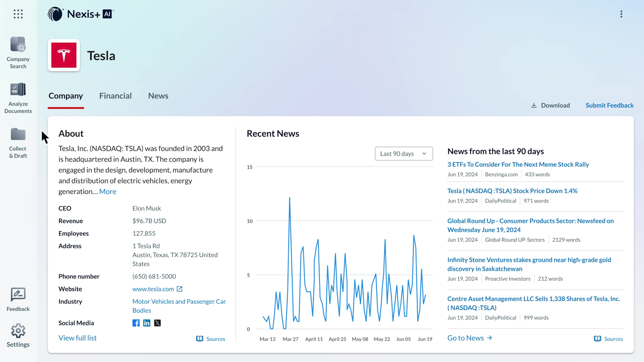Open Company Search in sidebar
Image resolution: width=644 pixels, height=362 pixels.
(18, 52)
